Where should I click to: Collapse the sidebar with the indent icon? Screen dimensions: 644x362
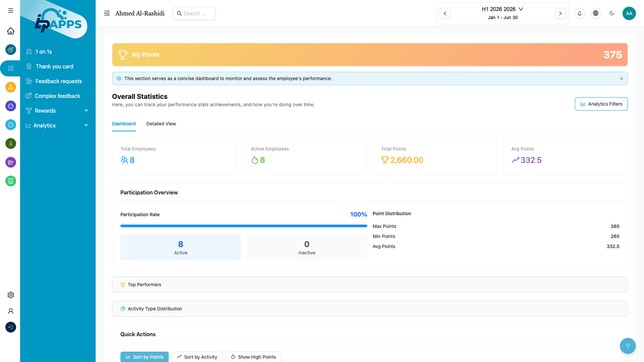107,13
